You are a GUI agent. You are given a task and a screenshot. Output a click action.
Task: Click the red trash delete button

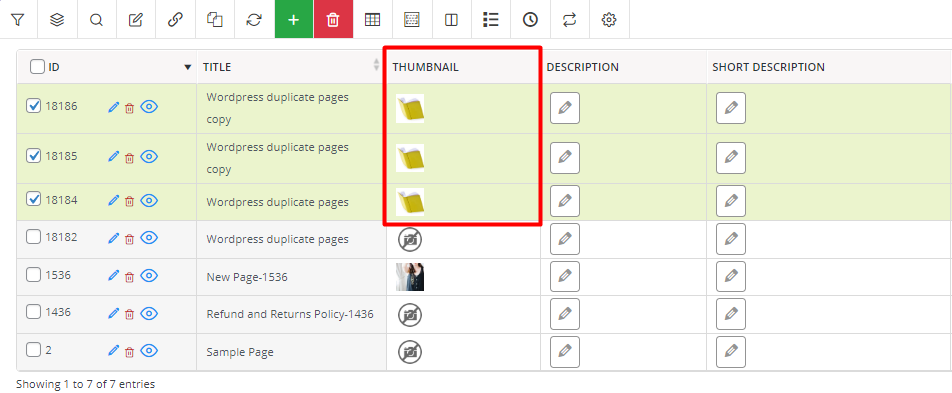click(333, 19)
